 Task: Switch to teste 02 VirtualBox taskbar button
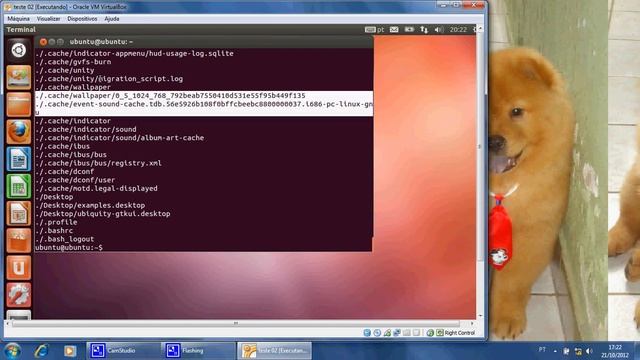pos(274,351)
